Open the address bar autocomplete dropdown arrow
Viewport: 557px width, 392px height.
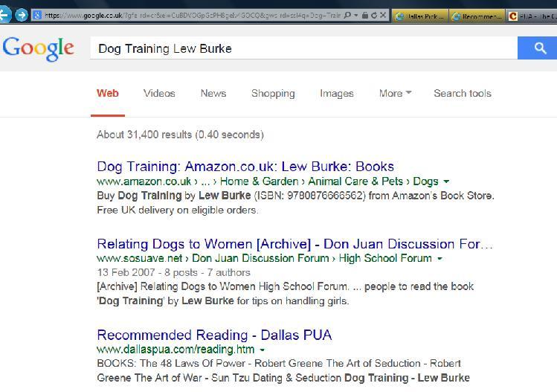pyautogui.click(x=356, y=16)
